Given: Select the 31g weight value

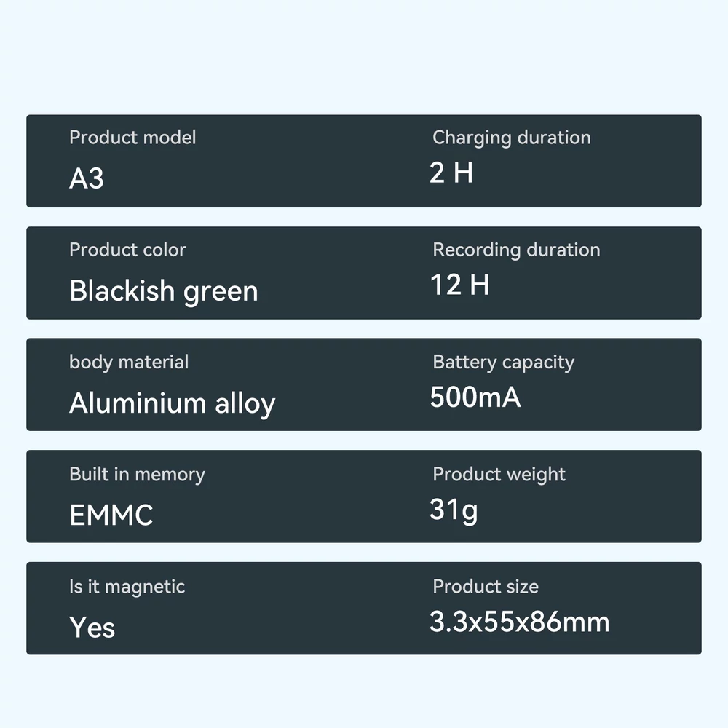Looking at the screenshot, I should (454, 510).
